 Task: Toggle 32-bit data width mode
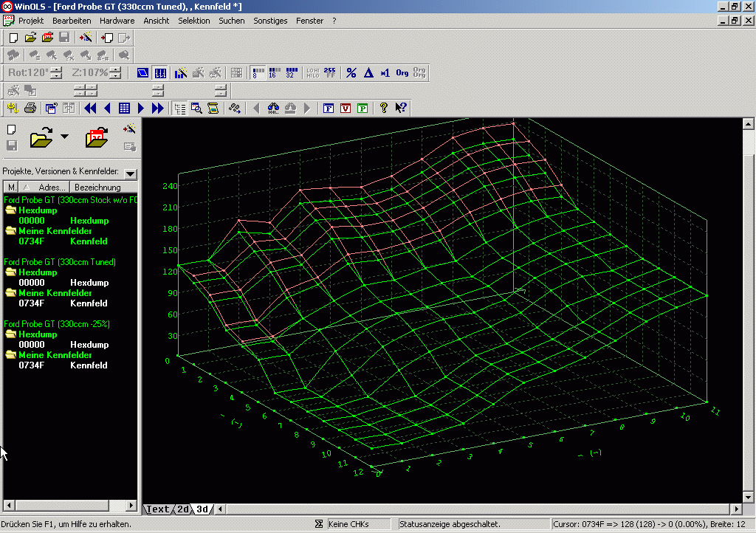(292, 73)
